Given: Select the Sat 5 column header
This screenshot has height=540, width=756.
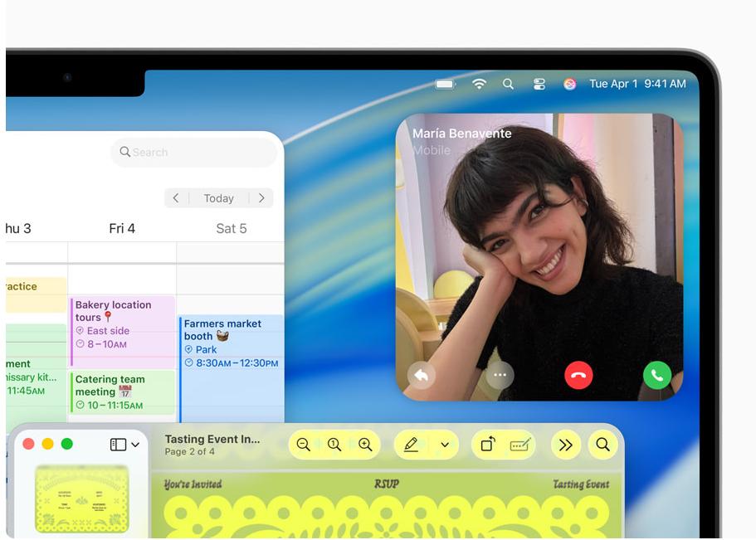Looking at the screenshot, I should [x=232, y=228].
